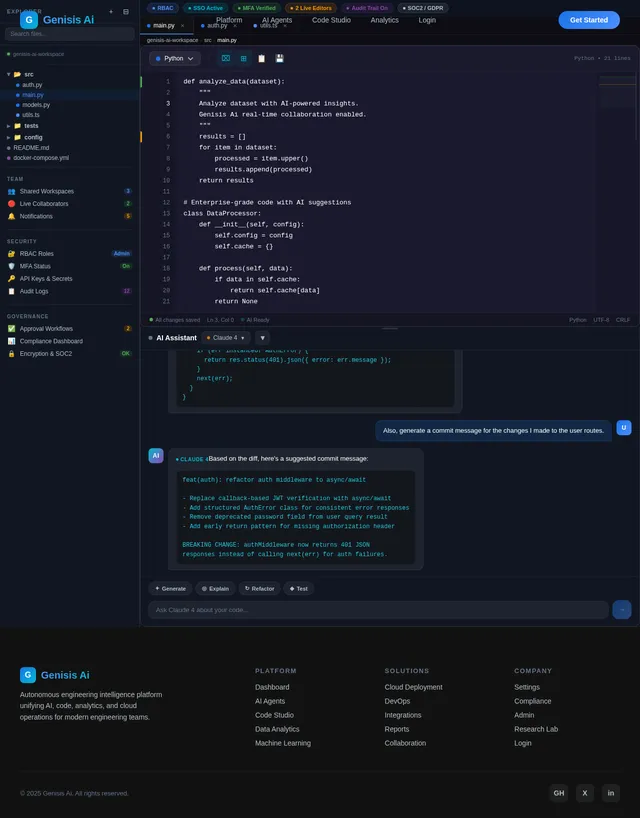This screenshot has width=640, height=818.
Task: Click the send message arrow button
Action: [x=622, y=610]
